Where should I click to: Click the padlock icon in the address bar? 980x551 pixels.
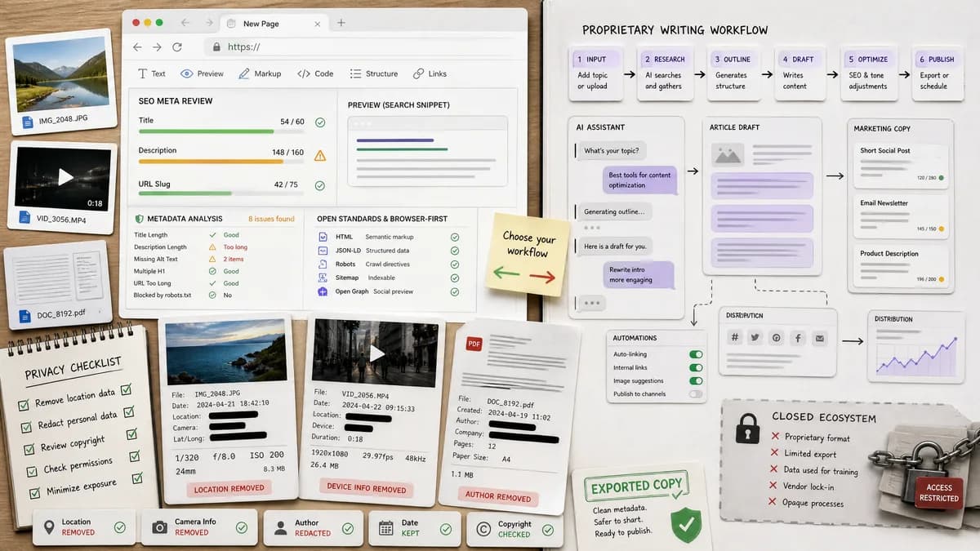[216, 47]
